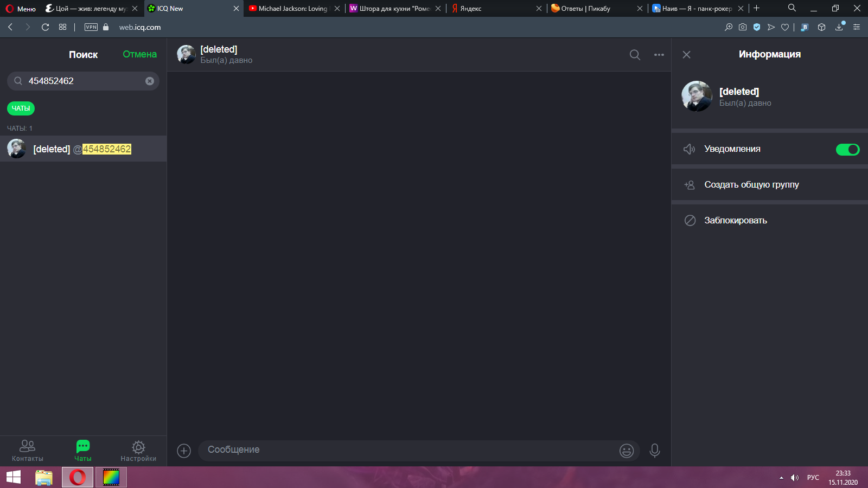Click browser tab search icon
The height and width of the screenshot is (488, 868).
coord(792,8)
